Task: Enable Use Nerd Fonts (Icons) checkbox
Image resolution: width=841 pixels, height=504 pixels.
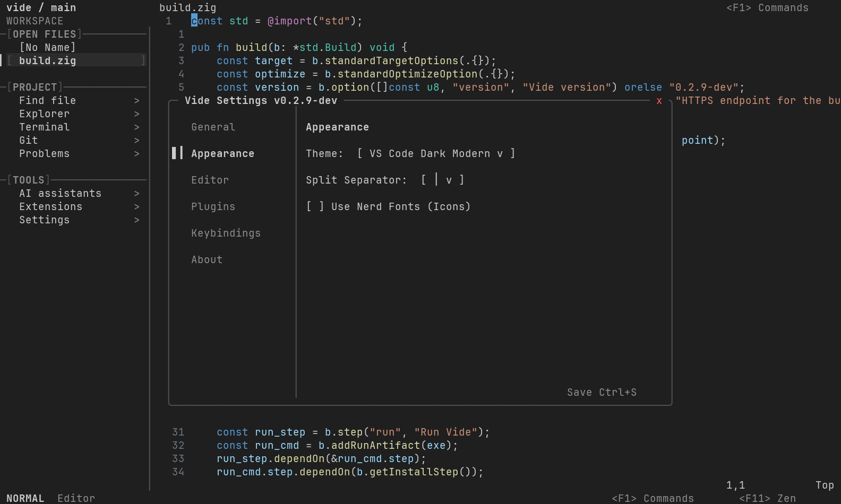Action: (315, 207)
